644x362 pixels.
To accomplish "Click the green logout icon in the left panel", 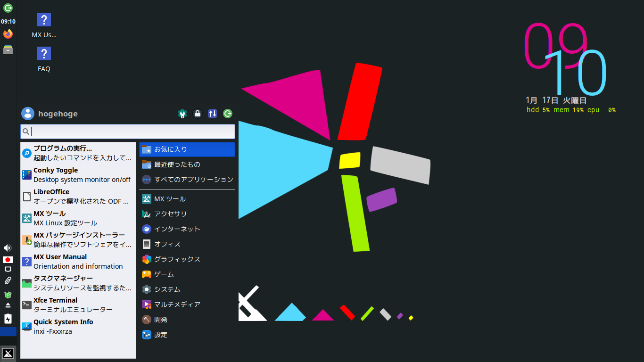I will pyautogui.click(x=8, y=8).
